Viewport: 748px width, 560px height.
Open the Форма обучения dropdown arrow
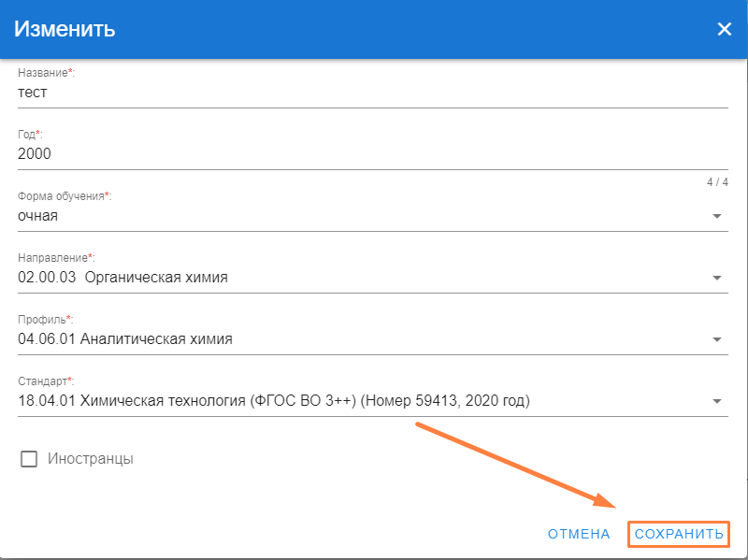[x=716, y=216]
